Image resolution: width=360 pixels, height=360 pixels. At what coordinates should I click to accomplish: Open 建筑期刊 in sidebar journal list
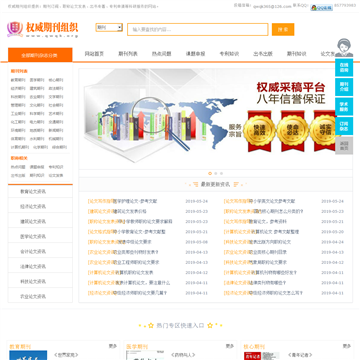pos(37,88)
